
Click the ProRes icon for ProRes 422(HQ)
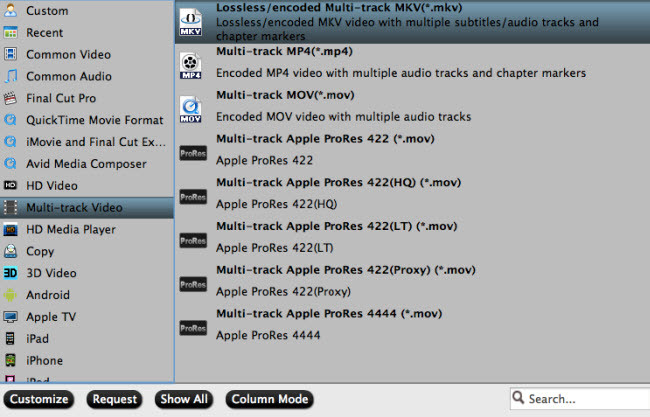pyautogui.click(x=193, y=197)
